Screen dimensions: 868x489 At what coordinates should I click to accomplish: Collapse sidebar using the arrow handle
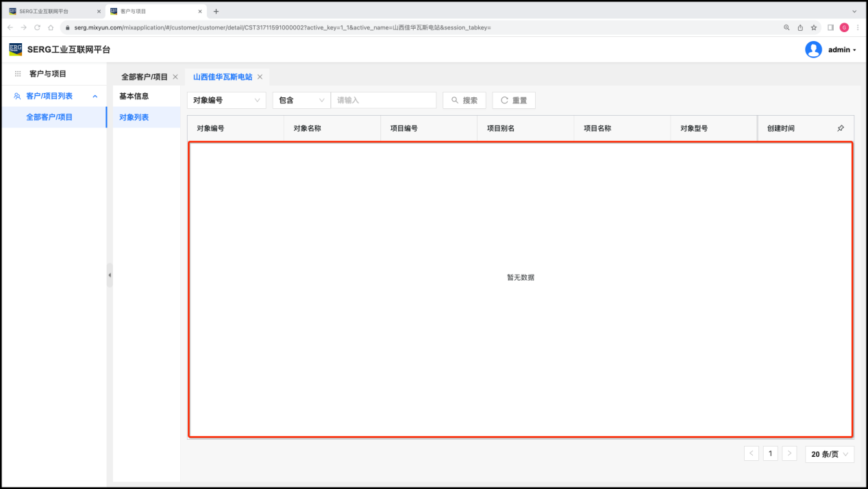[110, 275]
